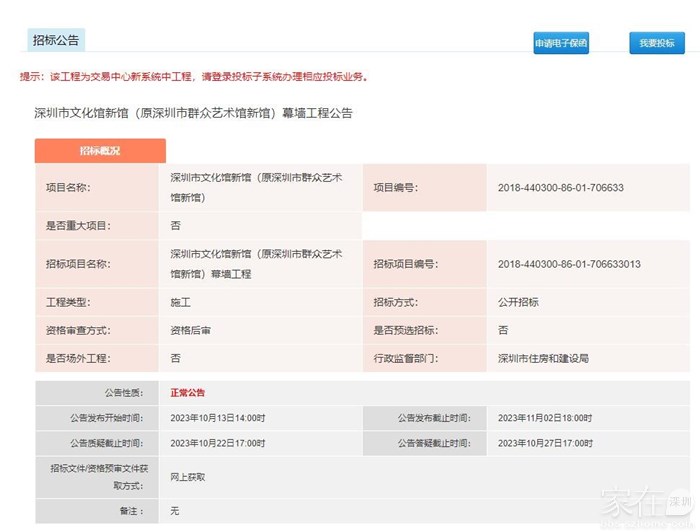Click 深圳市住房和建设局 supervisory department
Image resolution: width=700 pixels, height=532 pixels.
point(543,358)
